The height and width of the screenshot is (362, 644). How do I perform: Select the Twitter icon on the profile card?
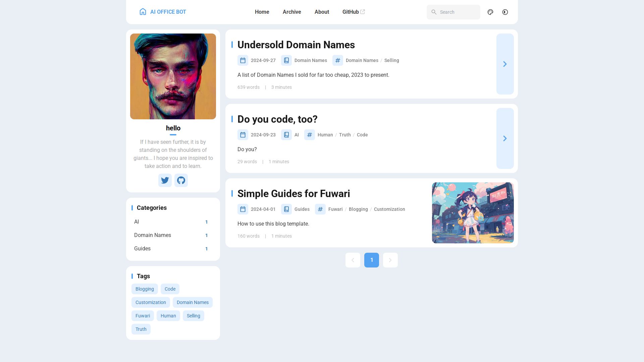[x=165, y=180]
